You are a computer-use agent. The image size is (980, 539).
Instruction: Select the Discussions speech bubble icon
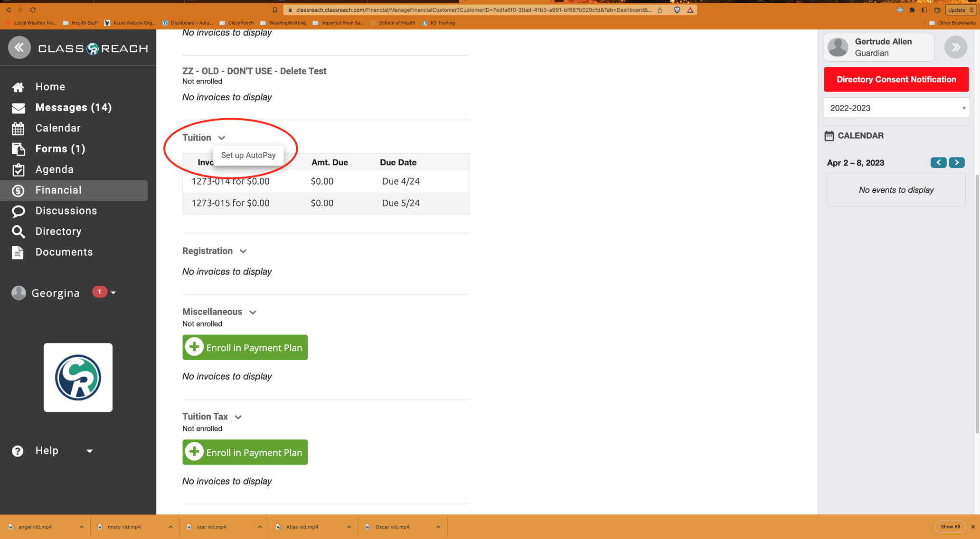18,211
